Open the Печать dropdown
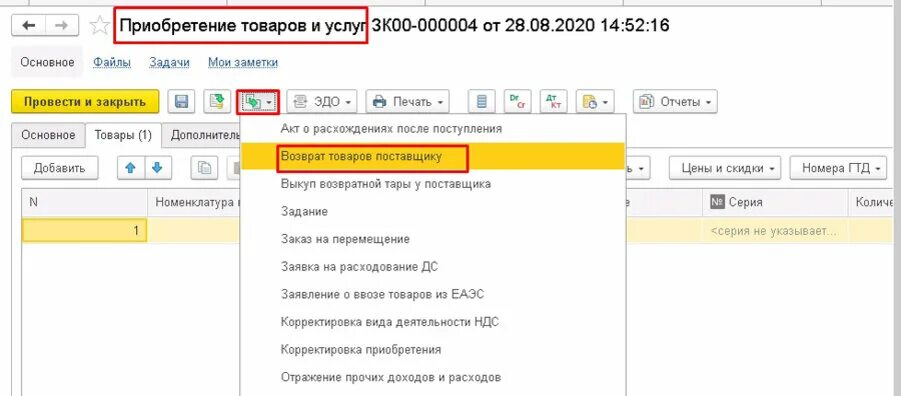The width and height of the screenshot is (901, 396). coord(407,102)
